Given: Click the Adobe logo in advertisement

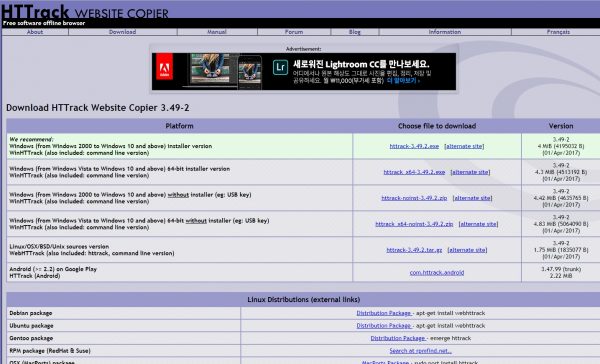Looking at the screenshot, I should tap(164, 67).
